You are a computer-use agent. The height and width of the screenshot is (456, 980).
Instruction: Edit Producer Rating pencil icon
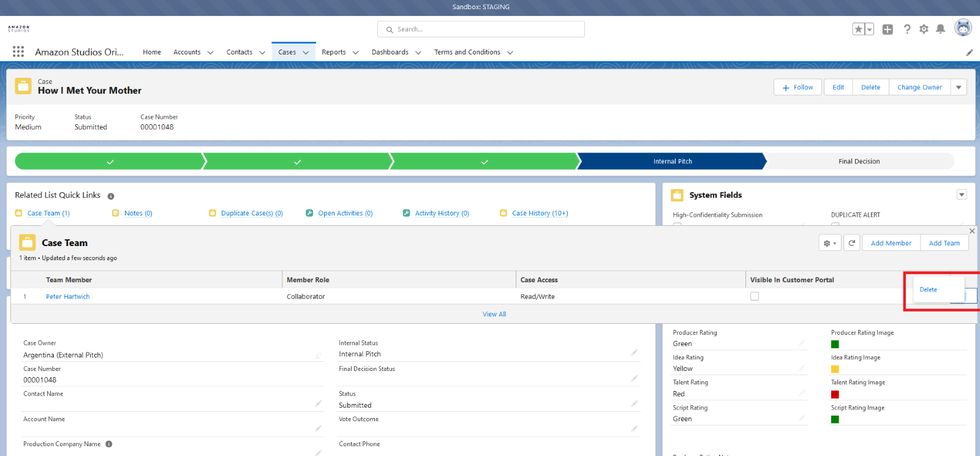802,343
